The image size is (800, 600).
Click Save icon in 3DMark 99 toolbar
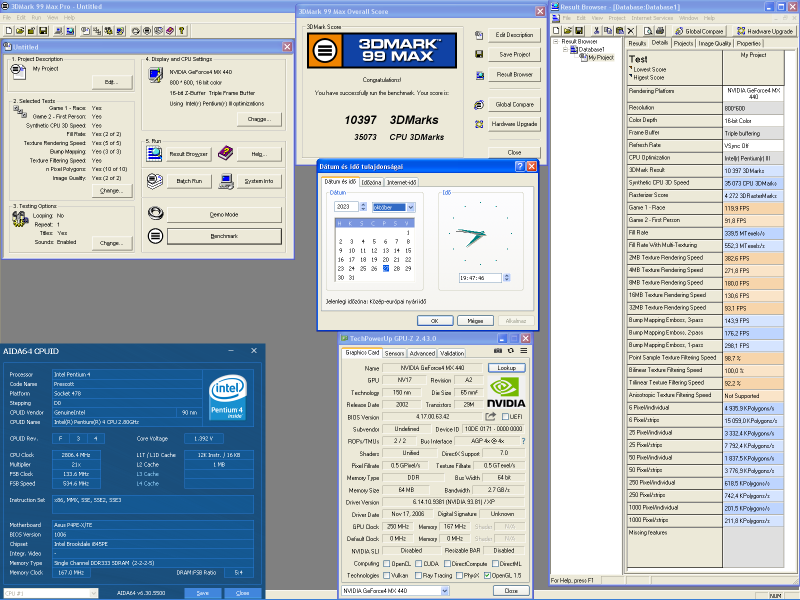(43, 31)
